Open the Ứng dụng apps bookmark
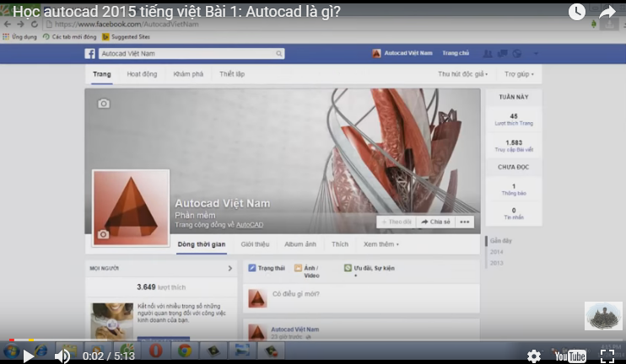 (x=19, y=37)
